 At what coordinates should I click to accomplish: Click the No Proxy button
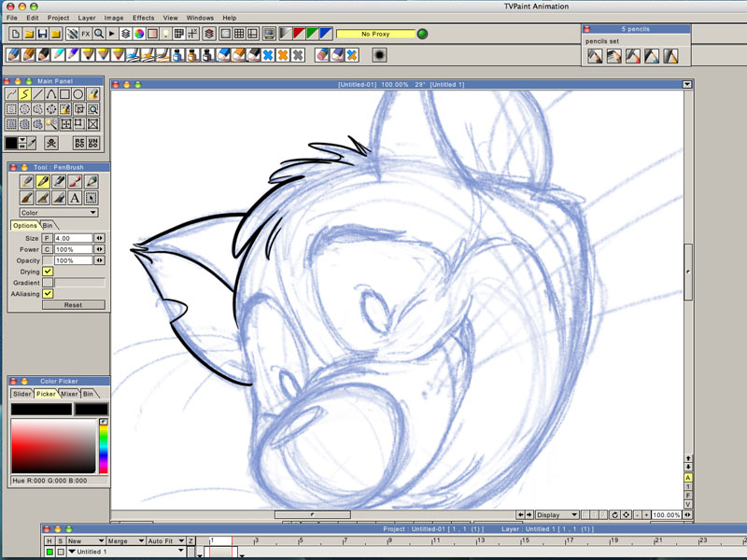[375, 34]
